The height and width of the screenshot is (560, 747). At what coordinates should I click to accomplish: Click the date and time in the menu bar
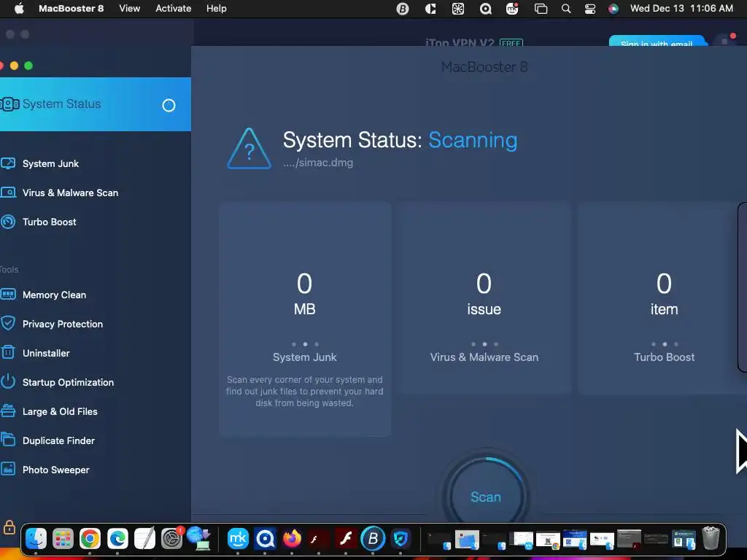point(681,9)
